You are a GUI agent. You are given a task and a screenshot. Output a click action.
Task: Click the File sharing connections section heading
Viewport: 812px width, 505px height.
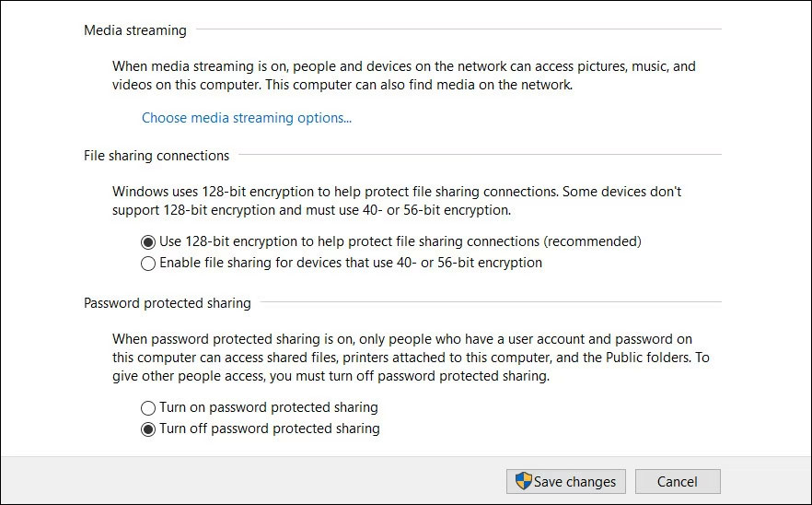click(157, 156)
